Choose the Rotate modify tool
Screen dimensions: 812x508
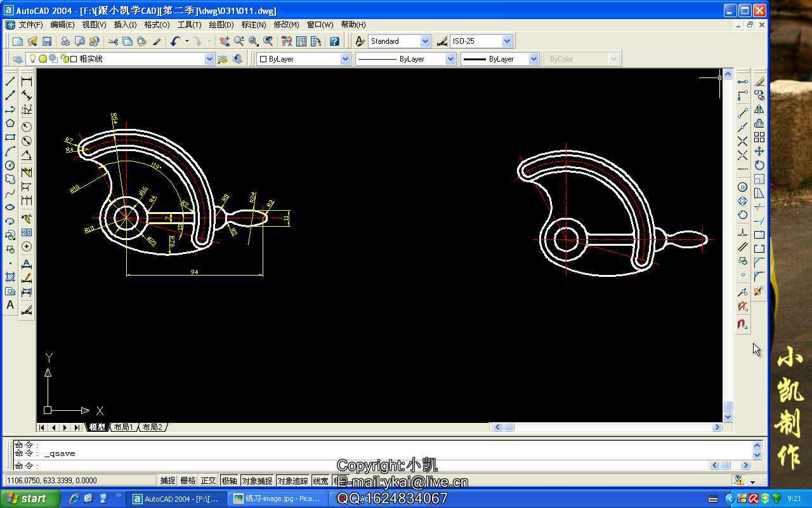pos(759,165)
